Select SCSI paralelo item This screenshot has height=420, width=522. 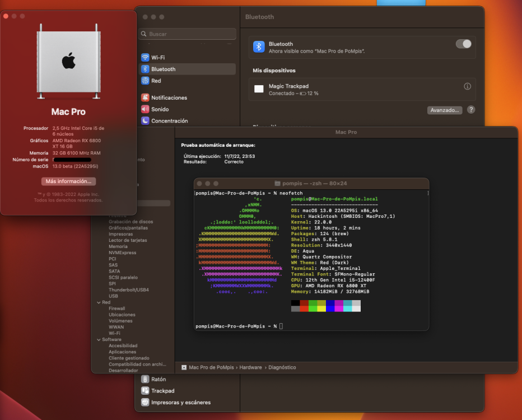123,278
